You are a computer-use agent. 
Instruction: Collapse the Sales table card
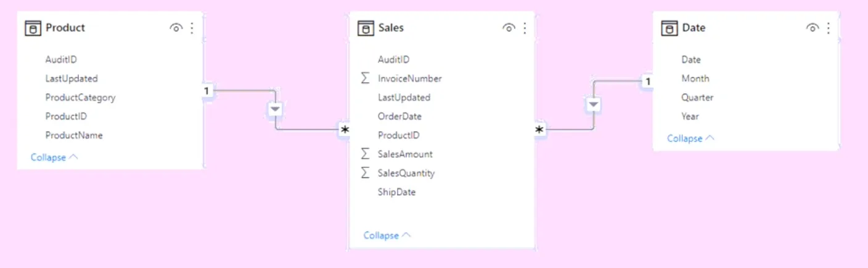coord(387,235)
